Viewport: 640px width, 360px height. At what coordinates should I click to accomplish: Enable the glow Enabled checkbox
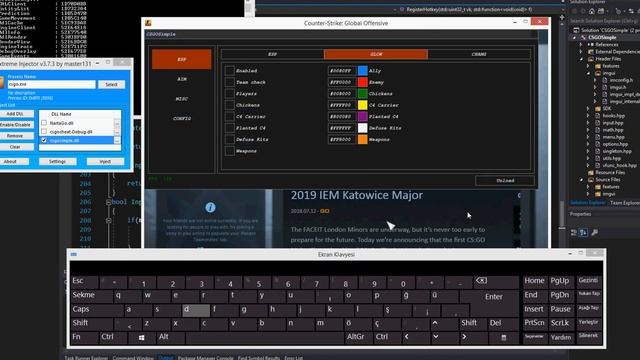coord(230,71)
